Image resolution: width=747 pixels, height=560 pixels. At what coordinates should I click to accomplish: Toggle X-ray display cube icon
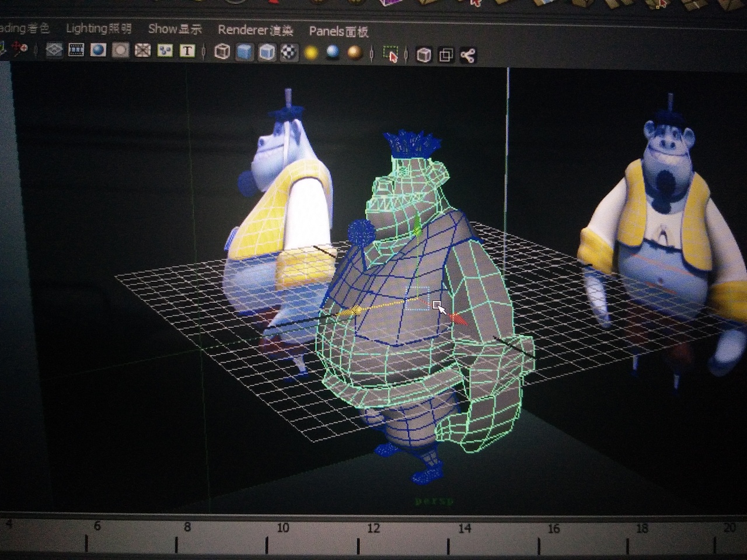tap(424, 55)
